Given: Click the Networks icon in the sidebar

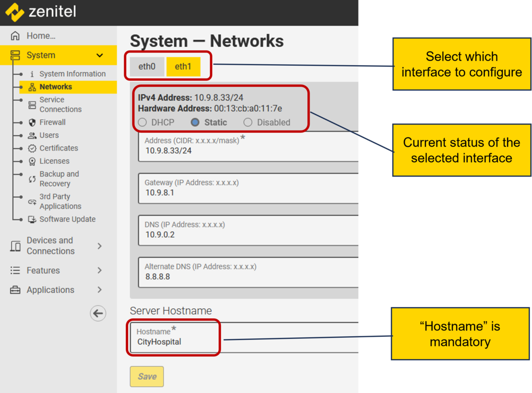Looking at the screenshot, I should 33,86.
